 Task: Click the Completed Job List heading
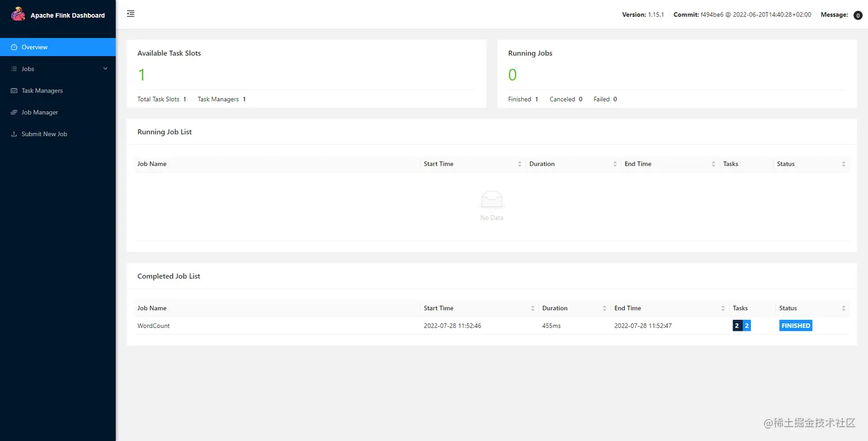click(x=169, y=276)
